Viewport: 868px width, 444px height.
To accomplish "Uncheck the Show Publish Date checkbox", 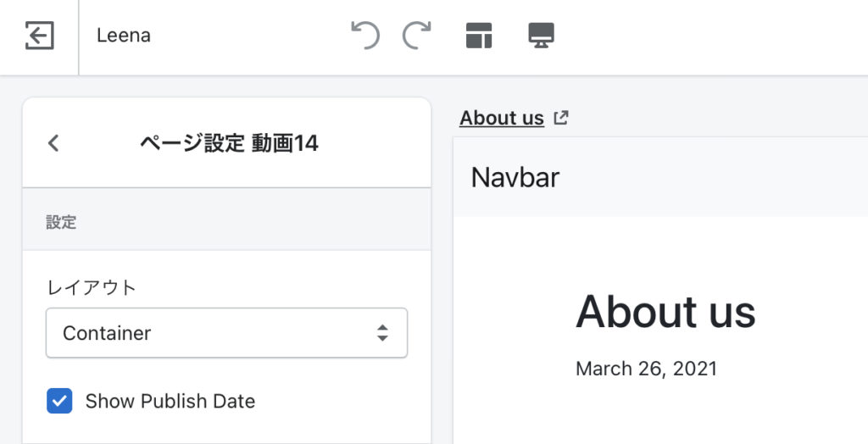I will pyautogui.click(x=59, y=401).
